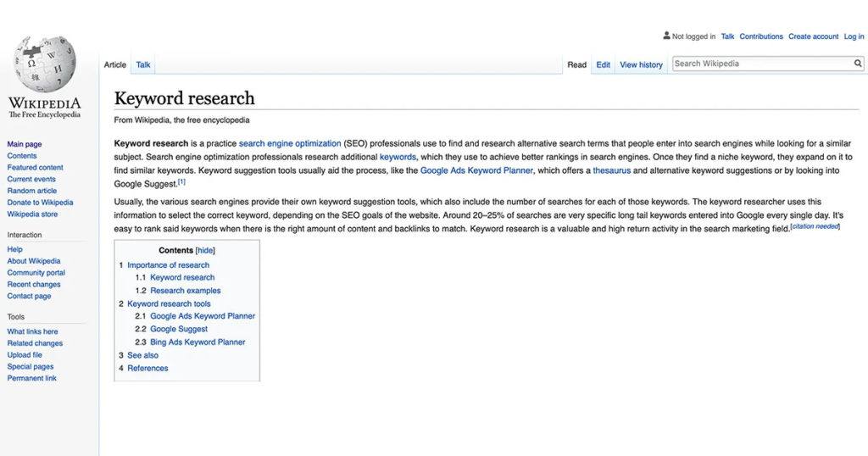Click the search magnifier icon

coord(858,64)
